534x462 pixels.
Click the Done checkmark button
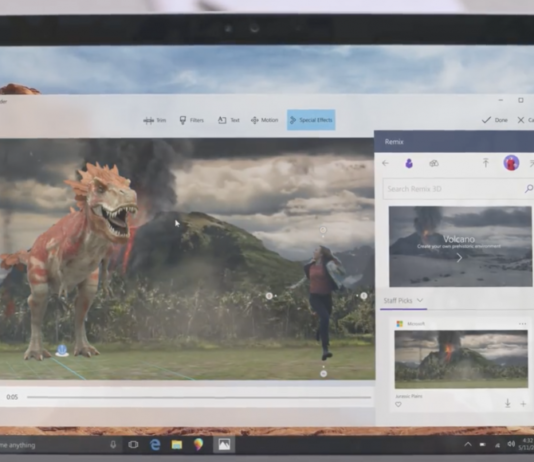pos(494,120)
